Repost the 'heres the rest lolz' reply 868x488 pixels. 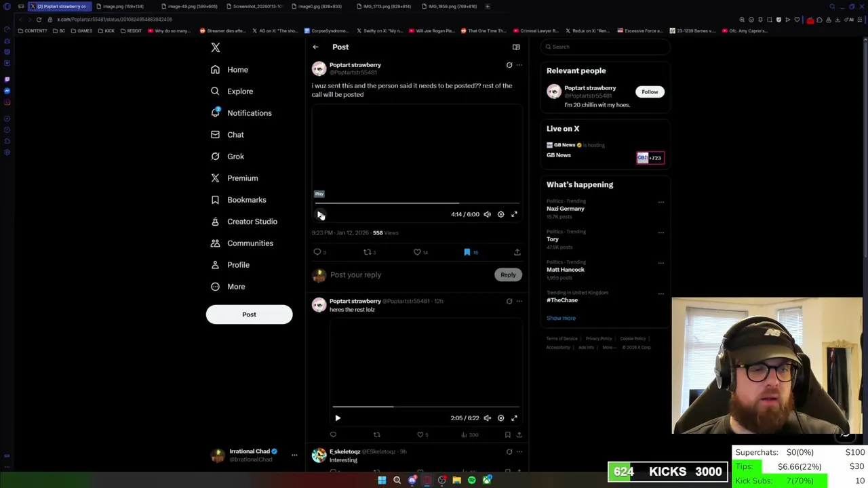click(x=377, y=434)
